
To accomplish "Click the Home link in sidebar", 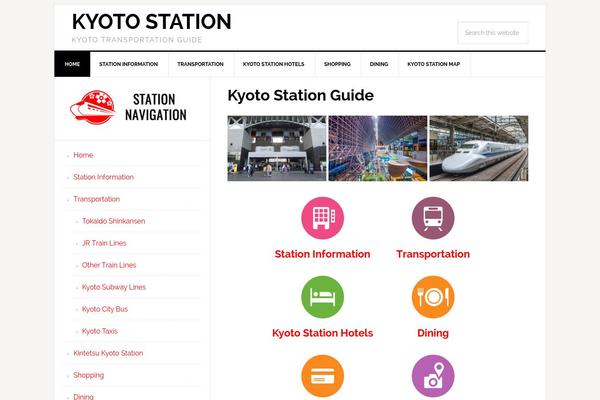I will tap(83, 155).
